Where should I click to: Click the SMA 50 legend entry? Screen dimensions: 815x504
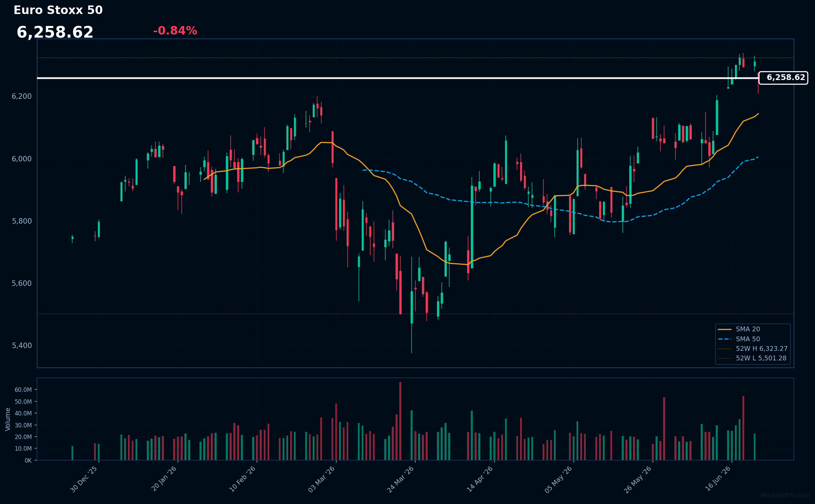tap(748, 339)
